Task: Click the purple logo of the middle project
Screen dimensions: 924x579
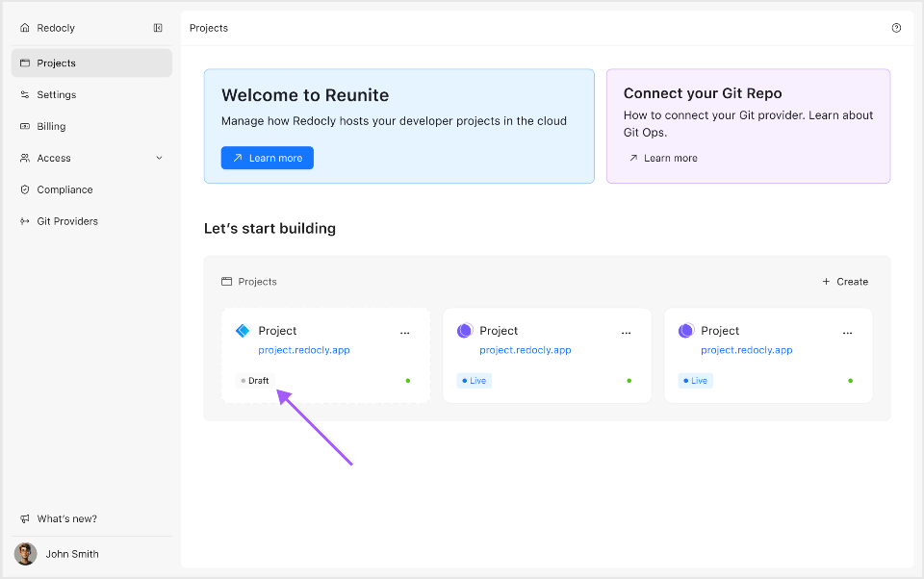Action: click(464, 331)
